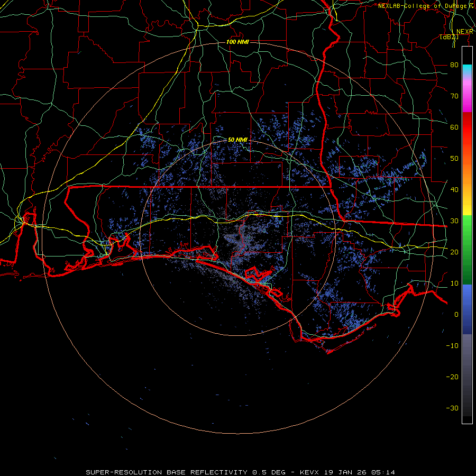Screen dimensions: 476x476
Task: Click the -10 value on the dBZ scale
Action: click(x=452, y=346)
